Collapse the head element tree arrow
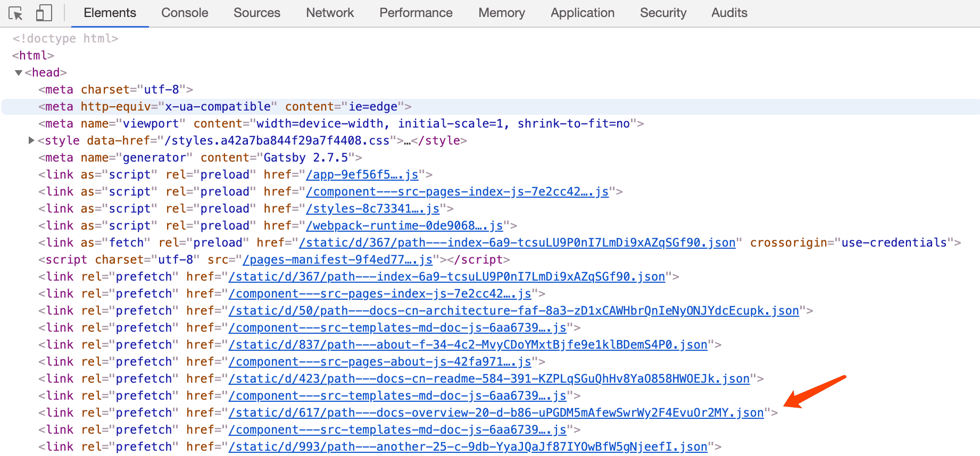Image resolution: width=980 pixels, height=456 pixels. (19, 73)
